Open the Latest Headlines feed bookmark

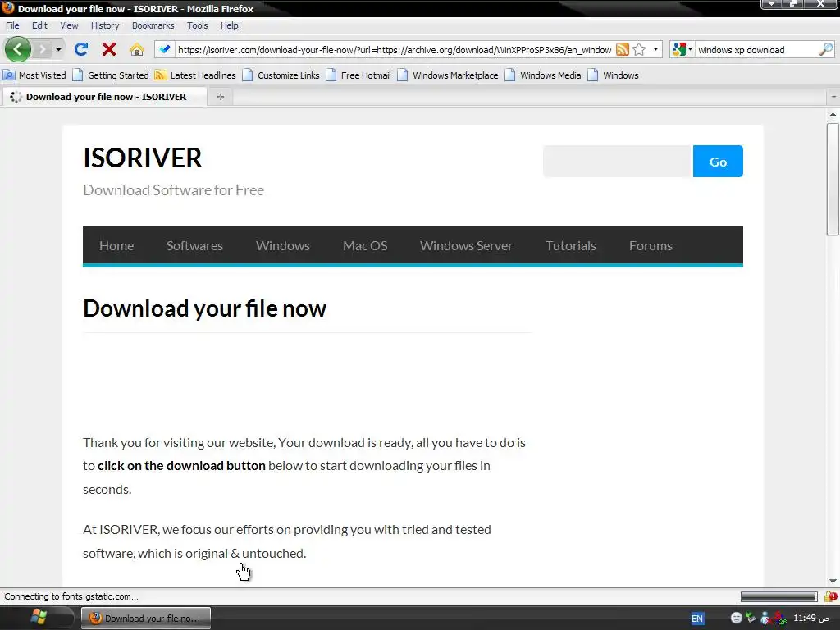(x=195, y=75)
